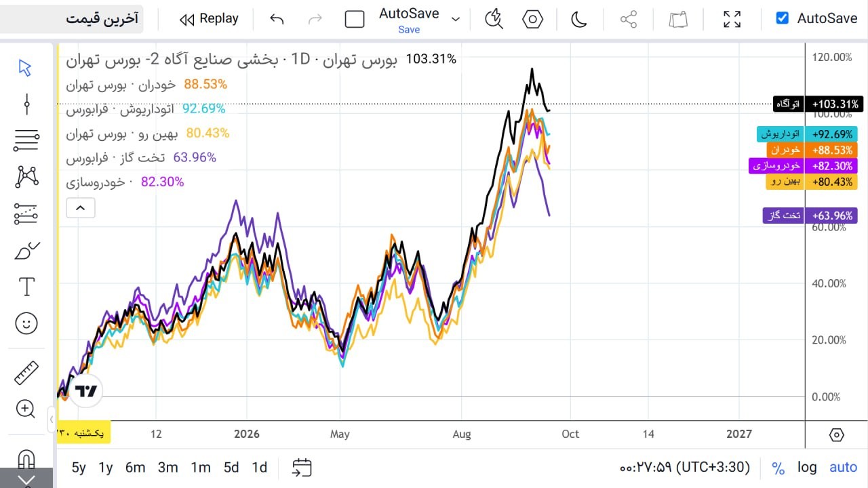Click the اتوداریوش 92.69% legend entry
868x488 pixels.
point(146,108)
